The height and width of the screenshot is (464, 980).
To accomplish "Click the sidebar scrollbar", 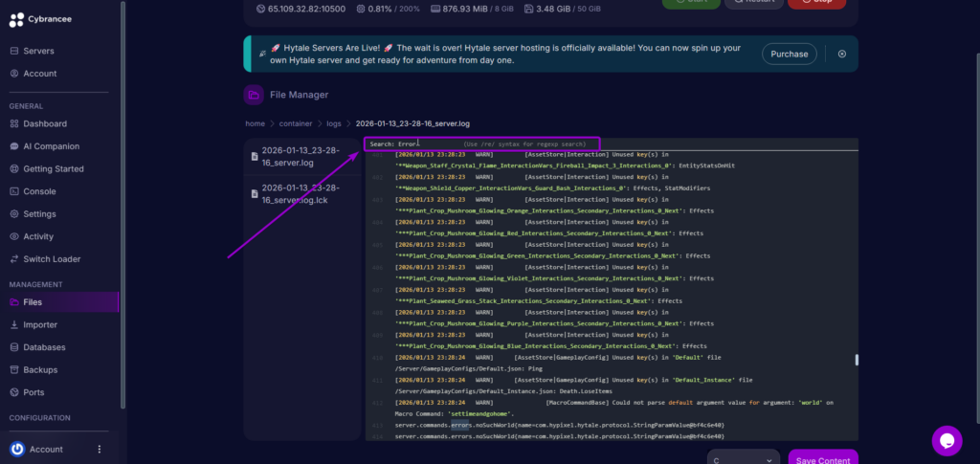I will [x=122, y=205].
